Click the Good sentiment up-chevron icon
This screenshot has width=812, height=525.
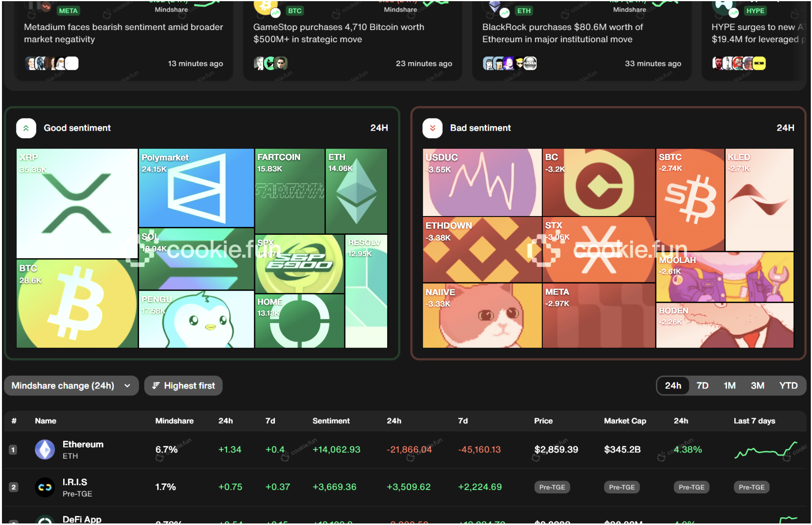click(x=26, y=128)
